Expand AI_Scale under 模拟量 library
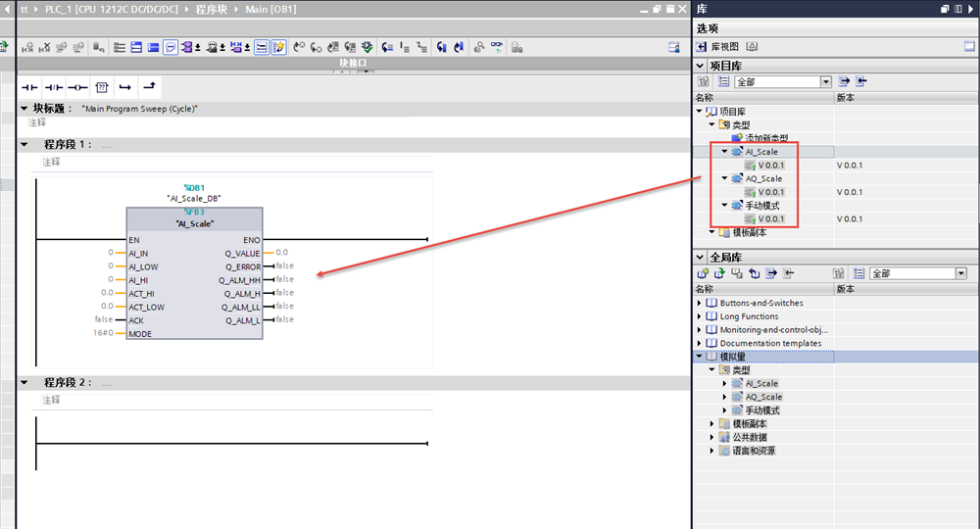980x529 pixels. tap(724, 383)
